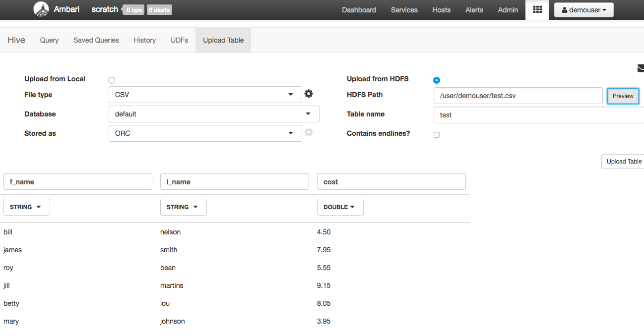Change the cost column DOUBLE type dropdown
The height and width of the screenshot is (336, 644).
pyautogui.click(x=340, y=207)
